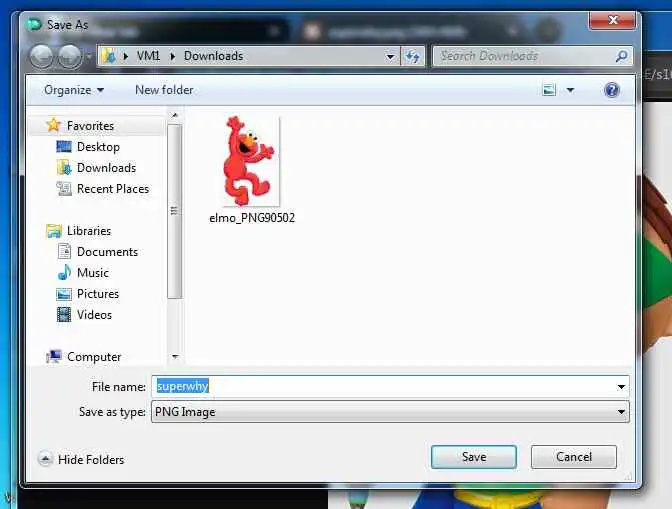Click navigation pane scrollbar down arrow
The image size is (672, 509).
click(x=175, y=356)
